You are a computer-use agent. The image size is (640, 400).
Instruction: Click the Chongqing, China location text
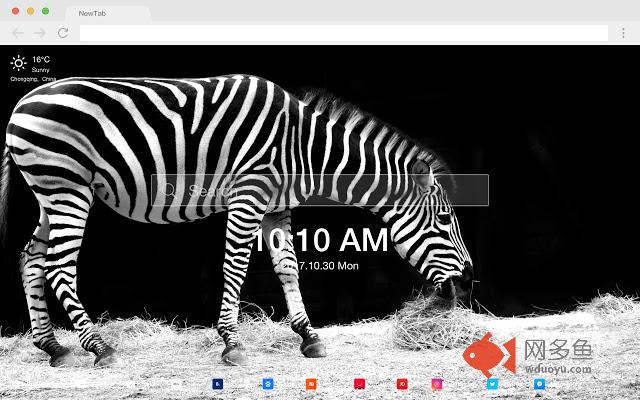[x=33, y=79]
